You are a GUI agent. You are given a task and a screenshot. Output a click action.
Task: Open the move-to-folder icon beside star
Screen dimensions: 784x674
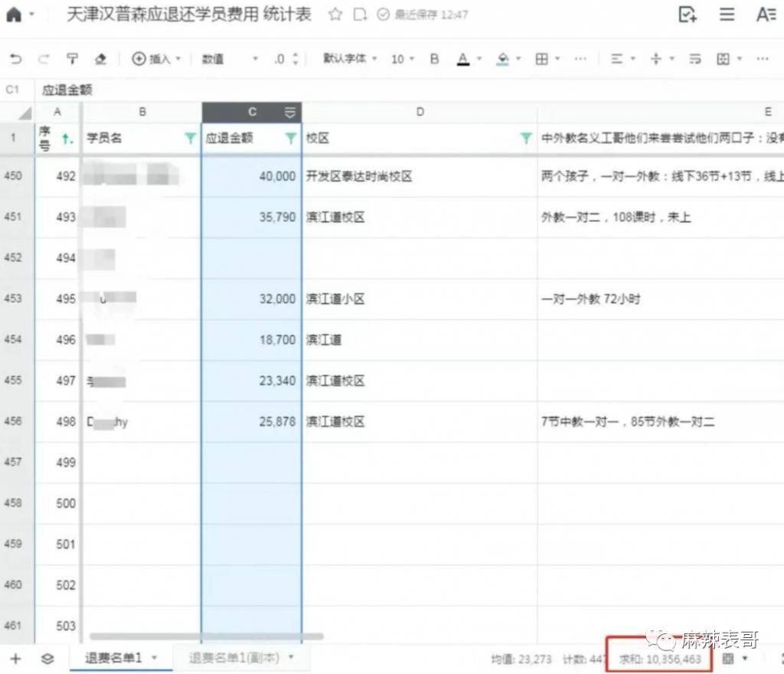point(360,15)
